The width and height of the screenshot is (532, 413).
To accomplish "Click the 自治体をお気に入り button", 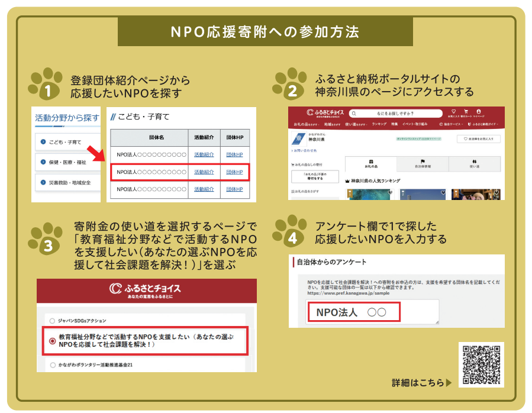I will pos(478,139).
